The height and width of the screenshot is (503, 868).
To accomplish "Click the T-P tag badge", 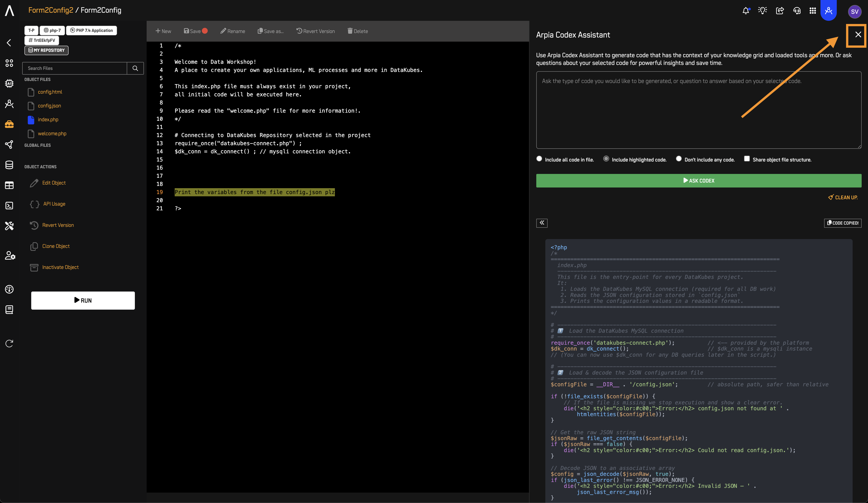I will pos(31,30).
